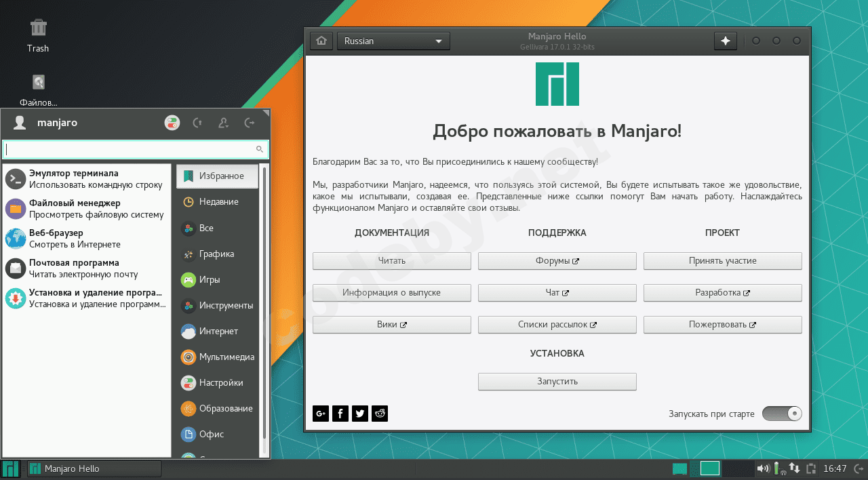Click the 'Читать' documentation button
This screenshot has width=868, height=480.
pos(391,260)
